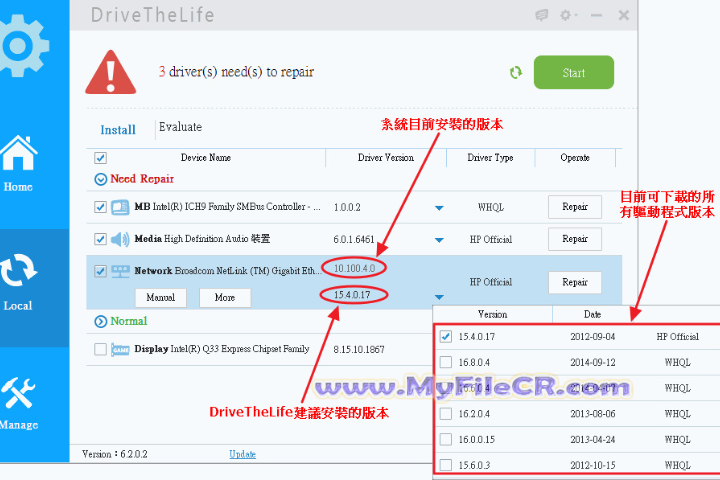This screenshot has width=720, height=480.
Task: Click the Device Name column header
Action: click(206, 158)
